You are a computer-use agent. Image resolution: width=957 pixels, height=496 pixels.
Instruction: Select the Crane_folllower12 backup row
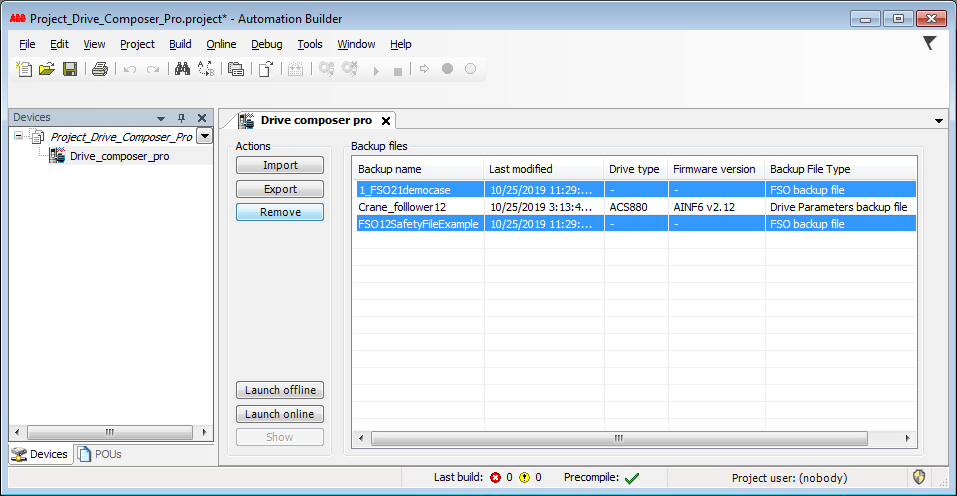click(636, 207)
